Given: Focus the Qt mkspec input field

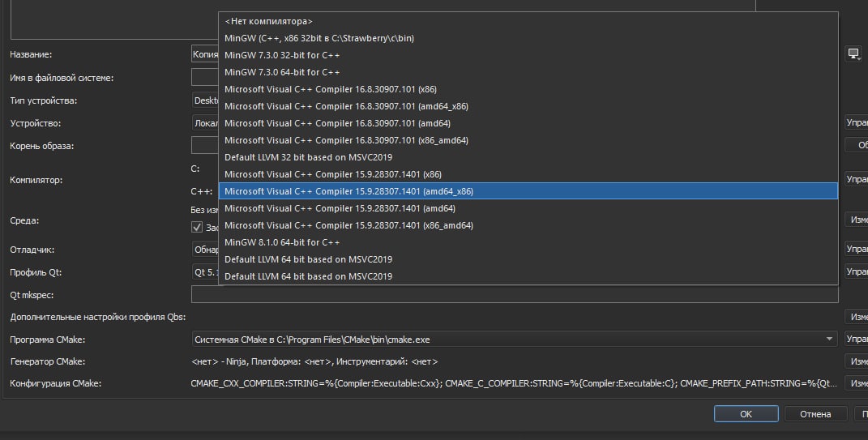Looking at the screenshot, I should click(x=515, y=294).
